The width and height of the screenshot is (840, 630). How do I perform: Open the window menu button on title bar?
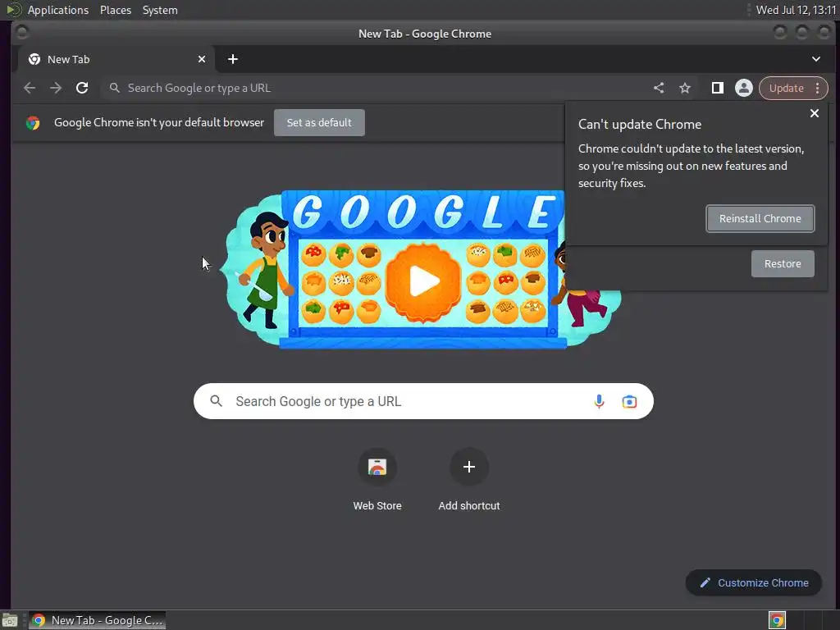[22, 33]
